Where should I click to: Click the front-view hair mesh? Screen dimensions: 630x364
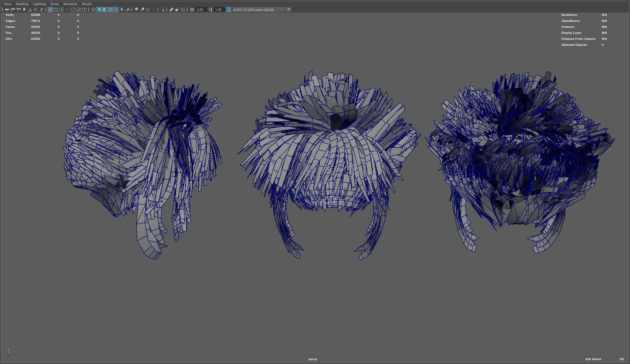point(520,162)
